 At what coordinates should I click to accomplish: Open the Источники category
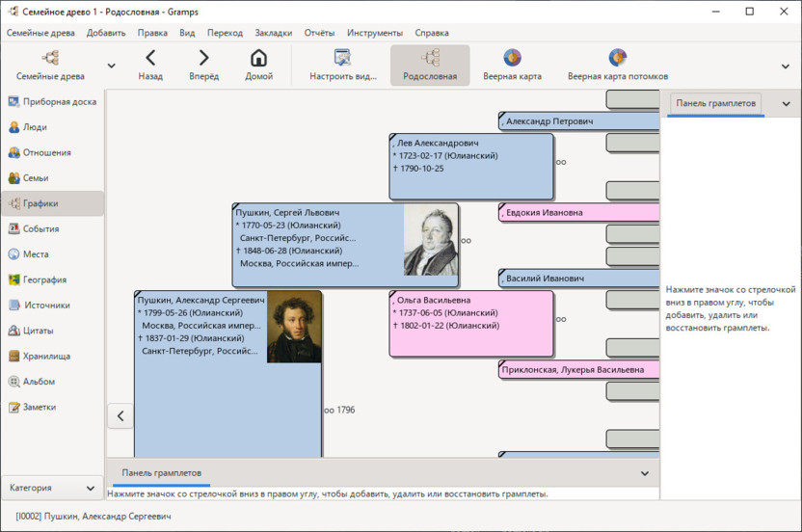[53, 305]
